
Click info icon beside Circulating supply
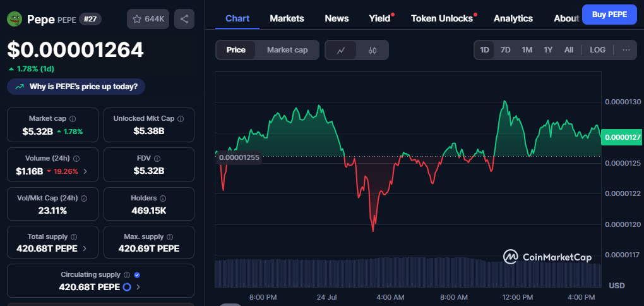(127, 275)
